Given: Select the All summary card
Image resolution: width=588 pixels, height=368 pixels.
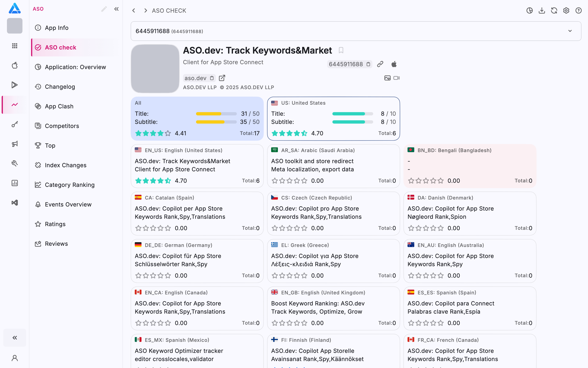Looking at the screenshot, I should pyautogui.click(x=197, y=119).
